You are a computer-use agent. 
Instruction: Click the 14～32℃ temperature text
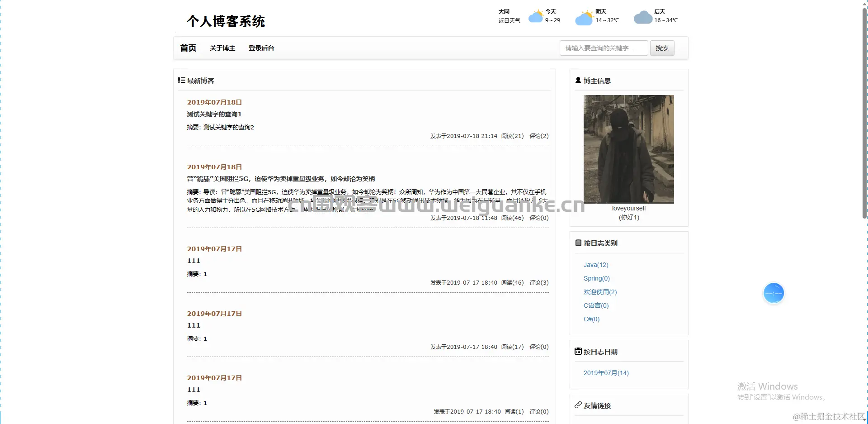(x=607, y=20)
